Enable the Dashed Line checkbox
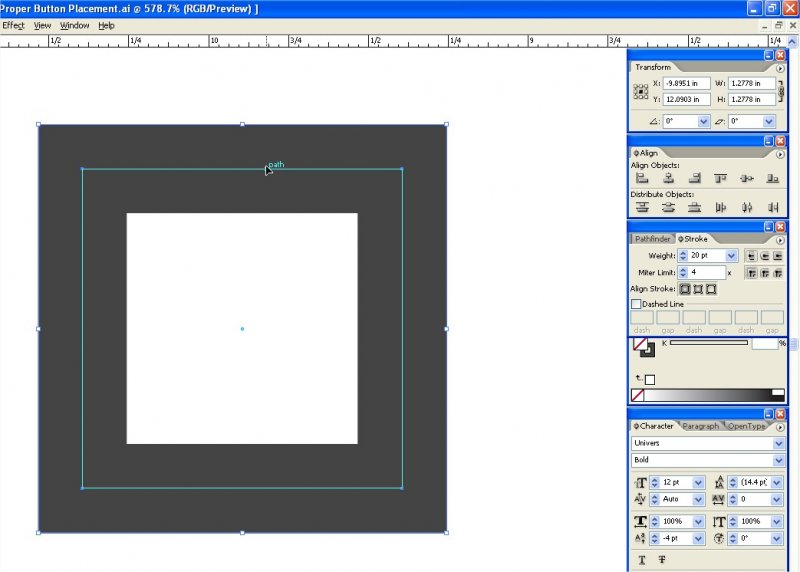Viewport: 800px width, 572px height. click(636, 304)
